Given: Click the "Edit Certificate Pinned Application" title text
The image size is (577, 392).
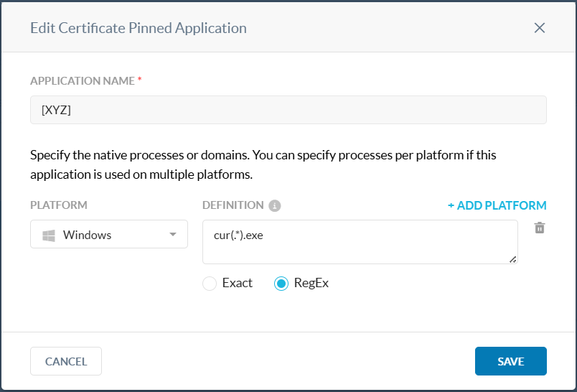Looking at the screenshot, I should click(x=139, y=28).
